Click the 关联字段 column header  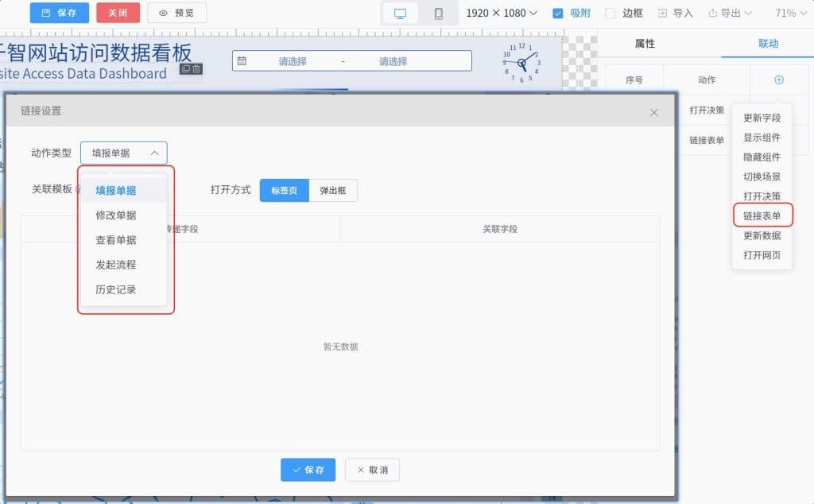(x=500, y=229)
